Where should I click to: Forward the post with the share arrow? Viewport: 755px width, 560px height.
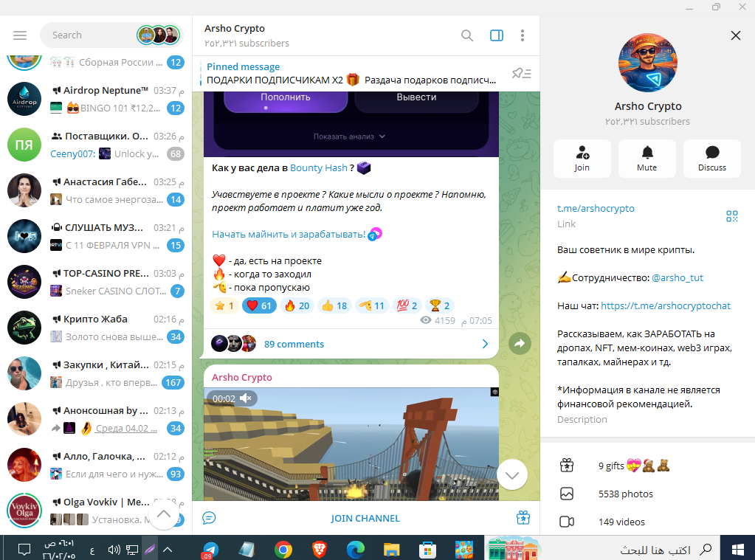(520, 343)
